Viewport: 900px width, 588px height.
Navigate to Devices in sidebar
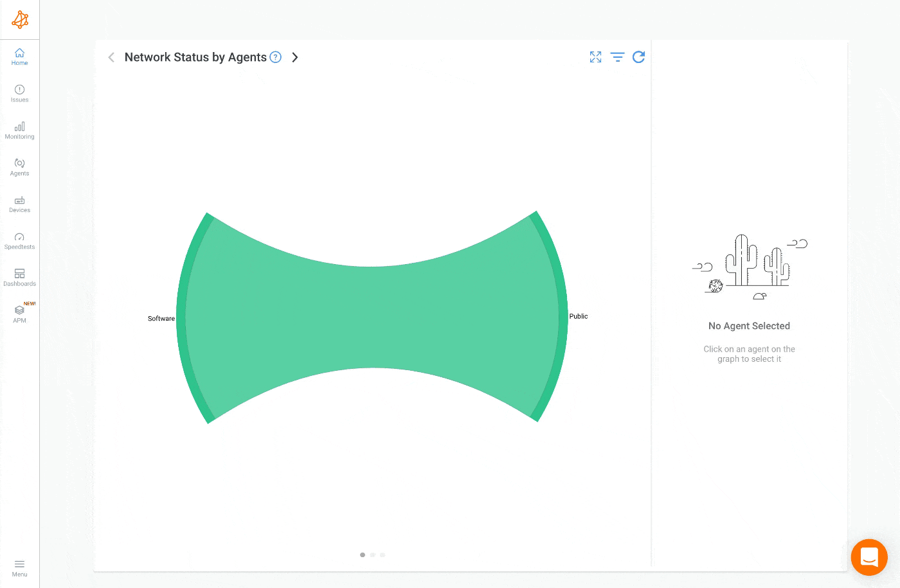(x=19, y=204)
